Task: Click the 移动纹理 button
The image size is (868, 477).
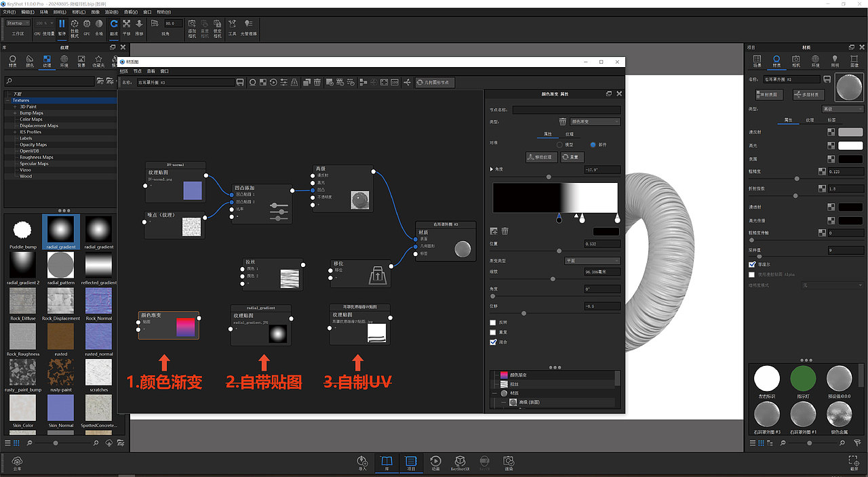Action: (541, 157)
